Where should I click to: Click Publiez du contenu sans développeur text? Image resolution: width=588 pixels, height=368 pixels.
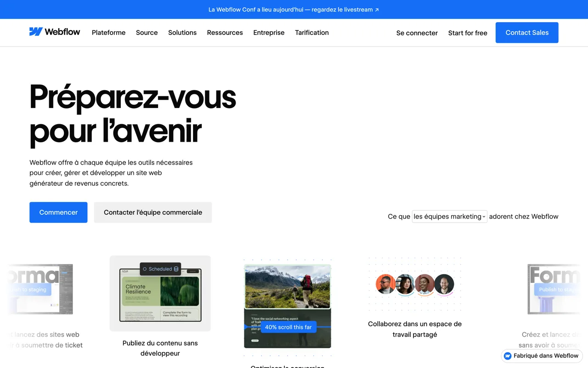point(160,348)
